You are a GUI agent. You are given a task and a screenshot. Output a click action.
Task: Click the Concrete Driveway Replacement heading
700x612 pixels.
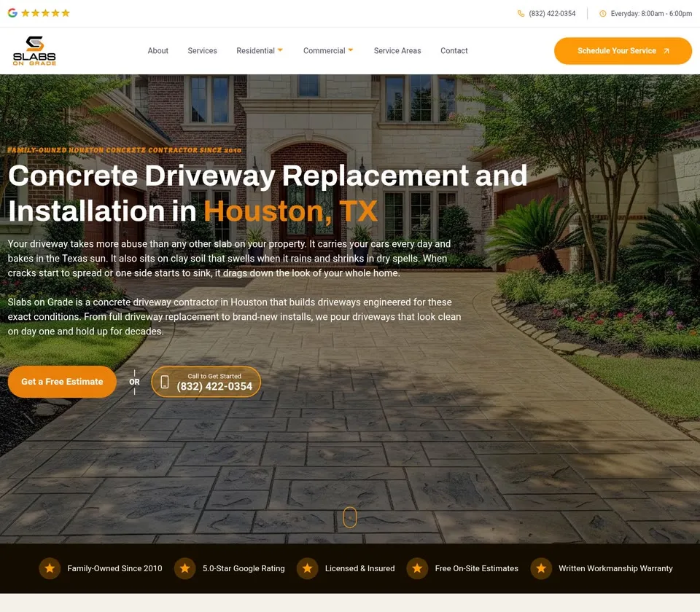tap(268, 193)
